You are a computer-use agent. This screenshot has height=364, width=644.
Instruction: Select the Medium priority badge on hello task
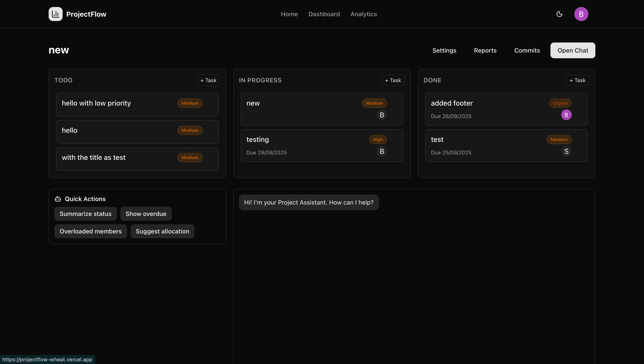click(190, 130)
